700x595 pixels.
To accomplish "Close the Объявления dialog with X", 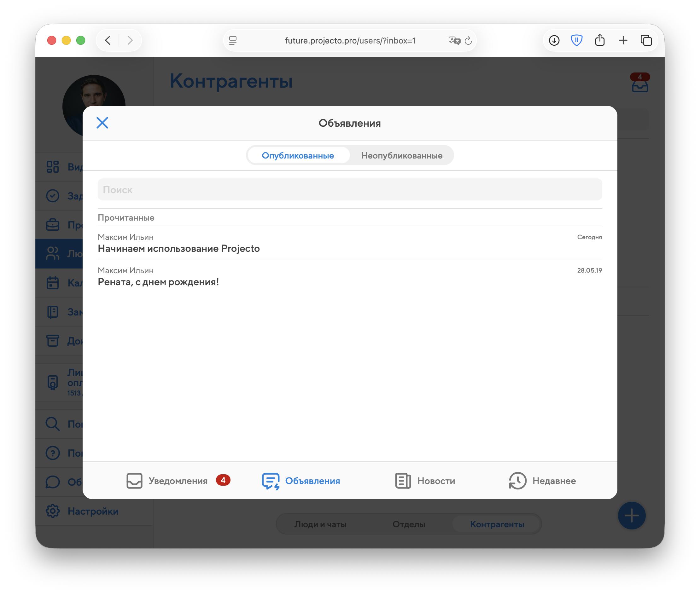I will tap(102, 123).
